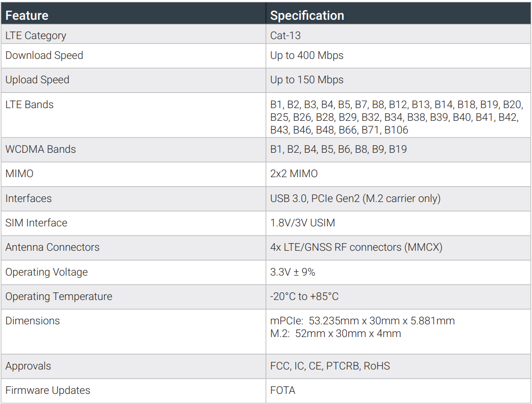The image size is (532, 404).
Task: Click the mPCIe dimensions line
Action: 362,321
